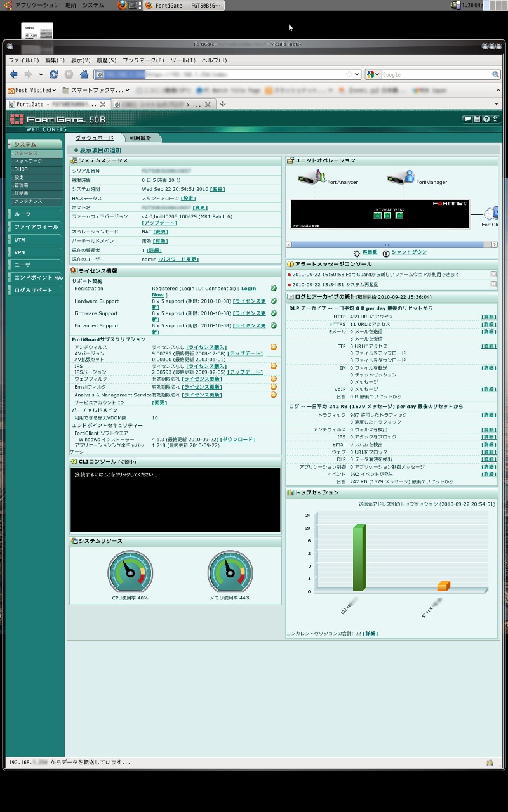Click the shutdown power icon

(386, 253)
